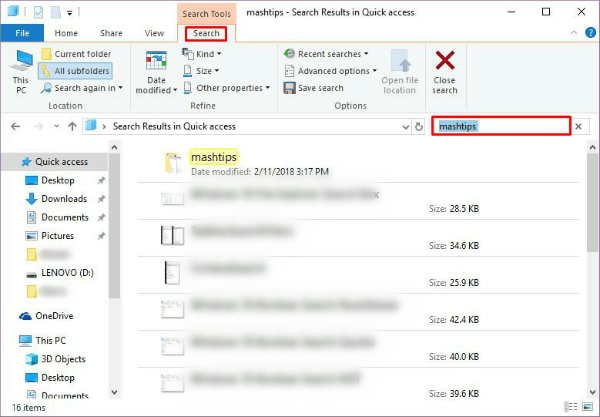600x417 pixels.
Task: Select This PC search location
Action: [x=21, y=72]
